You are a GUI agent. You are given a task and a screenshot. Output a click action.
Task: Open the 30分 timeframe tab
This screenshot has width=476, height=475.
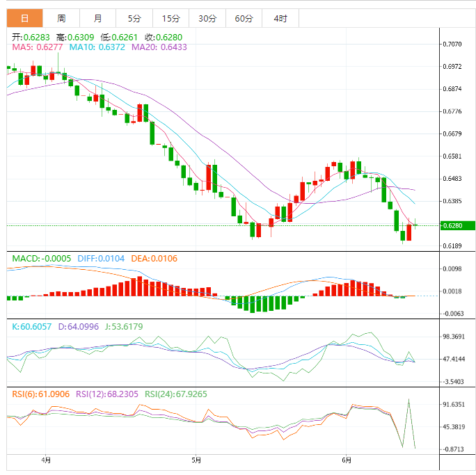click(x=207, y=19)
